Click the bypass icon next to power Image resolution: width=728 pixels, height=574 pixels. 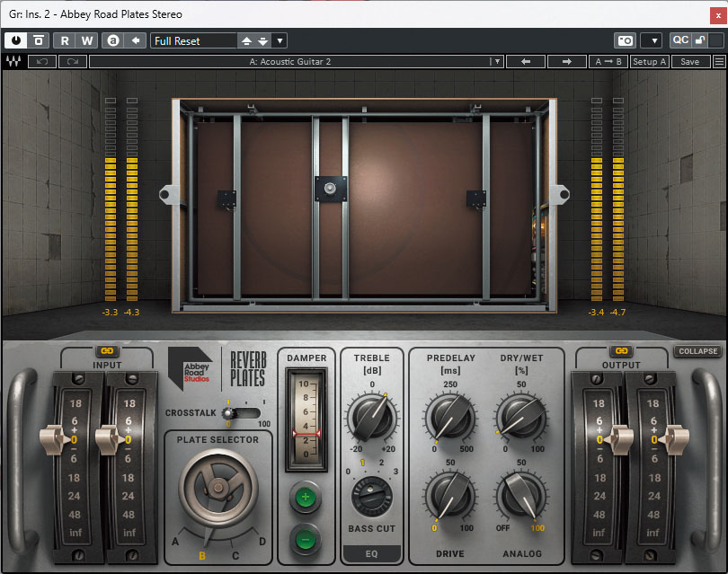tap(39, 40)
